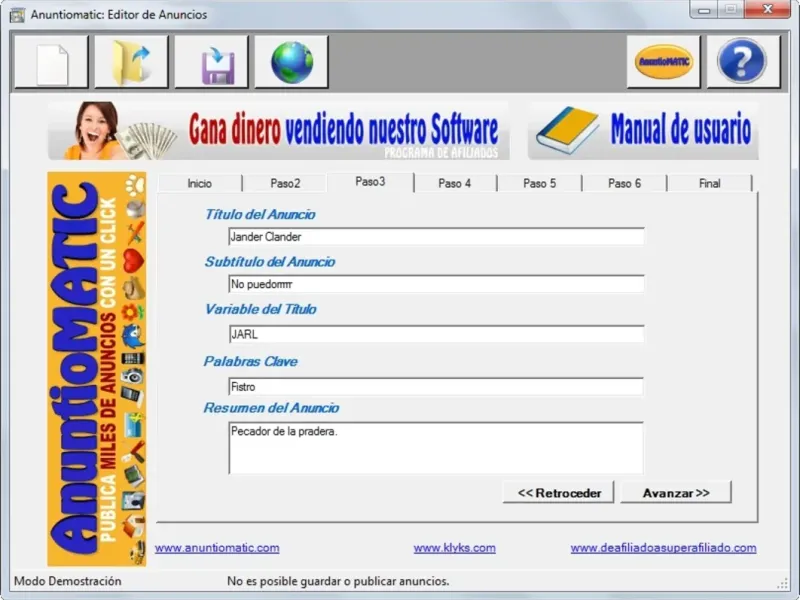Click the Avanzar button

(676, 493)
